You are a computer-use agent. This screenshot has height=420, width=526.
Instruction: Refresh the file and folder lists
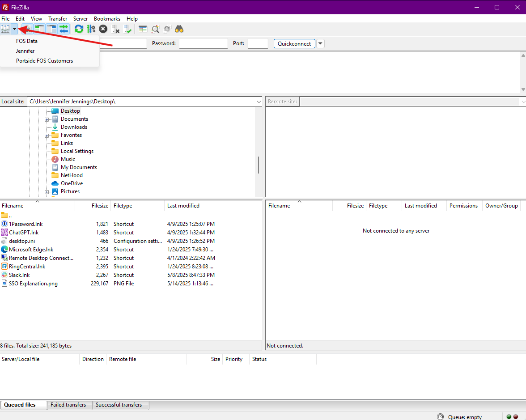(79, 29)
